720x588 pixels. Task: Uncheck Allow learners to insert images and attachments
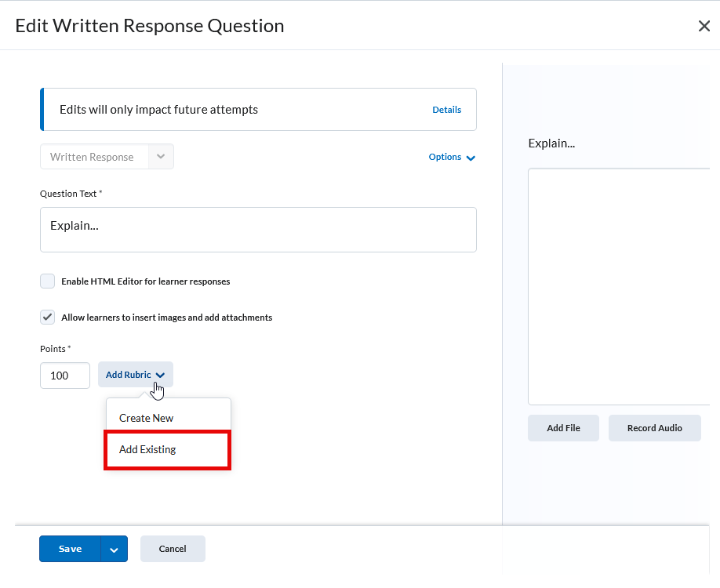pos(48,318)
